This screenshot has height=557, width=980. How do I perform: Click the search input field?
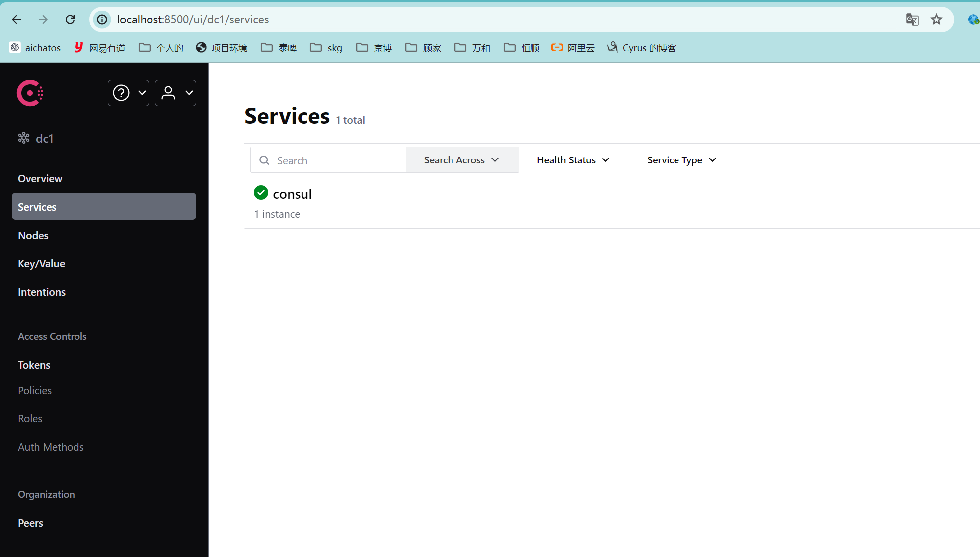(x=328, y=160)
